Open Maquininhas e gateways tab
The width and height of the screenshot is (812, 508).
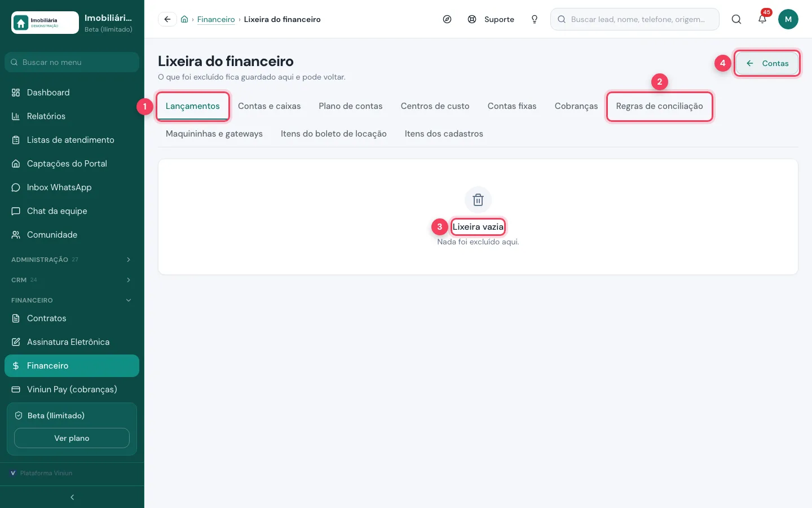[x=214, y=134]
